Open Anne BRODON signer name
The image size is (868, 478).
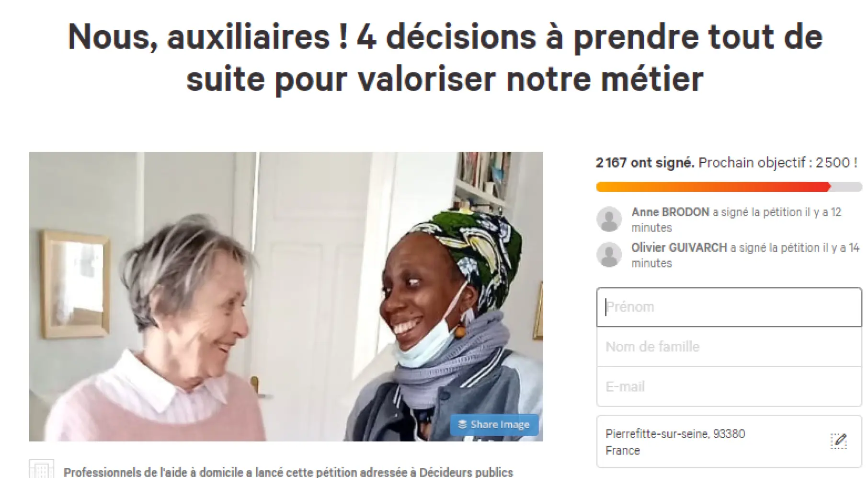tap(670, 212)
